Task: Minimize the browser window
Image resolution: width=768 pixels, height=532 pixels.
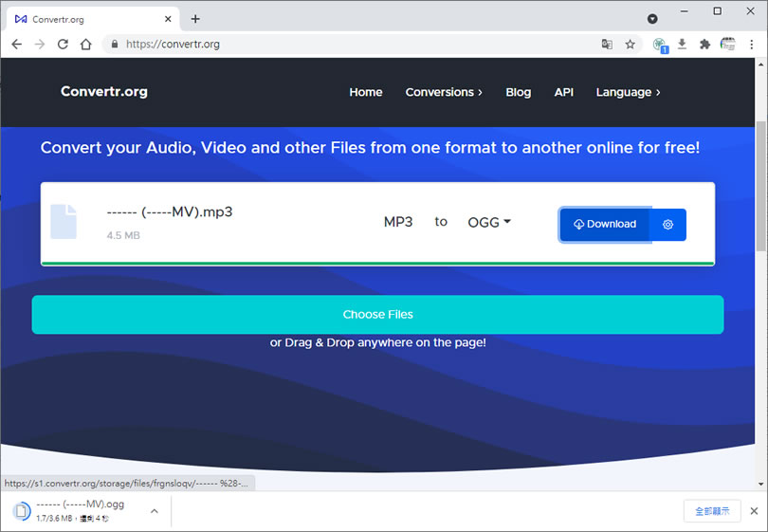Action: (x=685, y=11)
